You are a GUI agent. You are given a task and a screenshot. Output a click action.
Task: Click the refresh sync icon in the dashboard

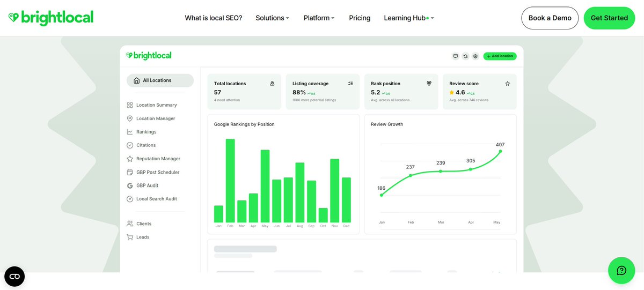coord(465,56)
